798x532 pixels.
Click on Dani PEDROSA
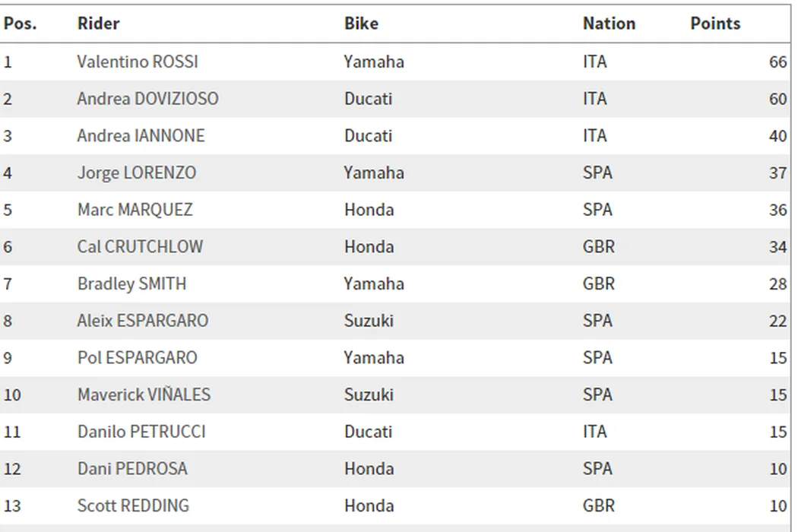131,469
